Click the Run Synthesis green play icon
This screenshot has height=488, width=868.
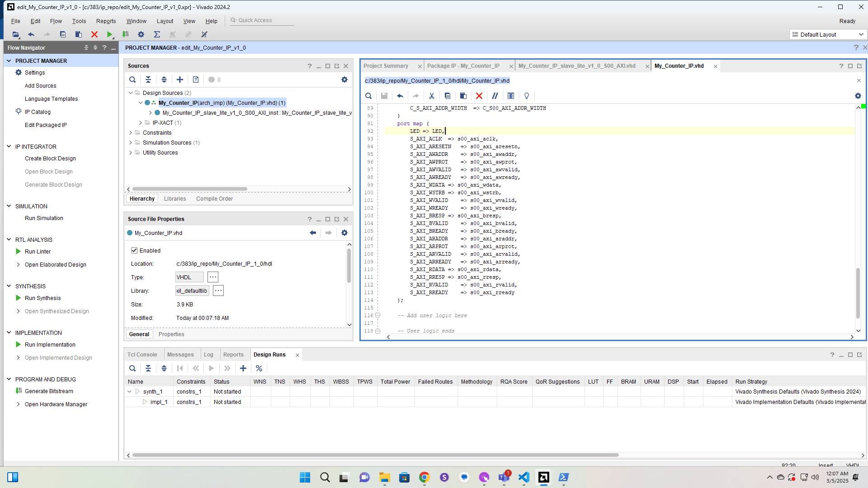coord(19,298)
